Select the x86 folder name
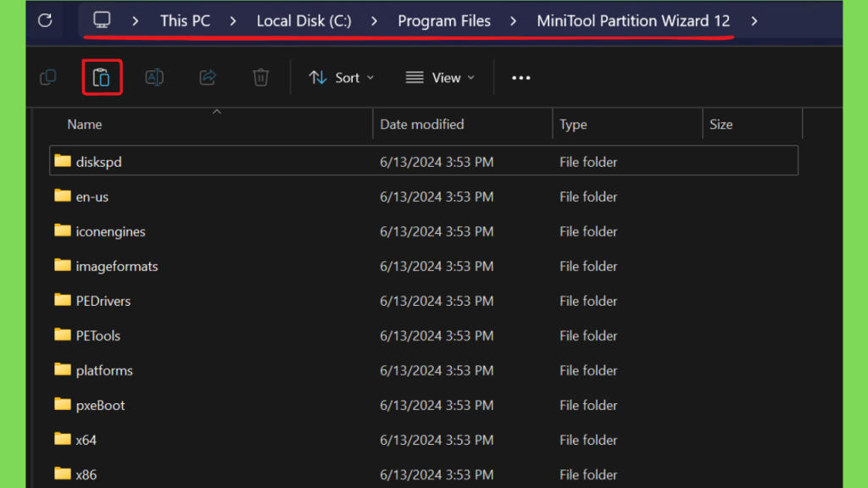The image size is (868, 488). 86,475
